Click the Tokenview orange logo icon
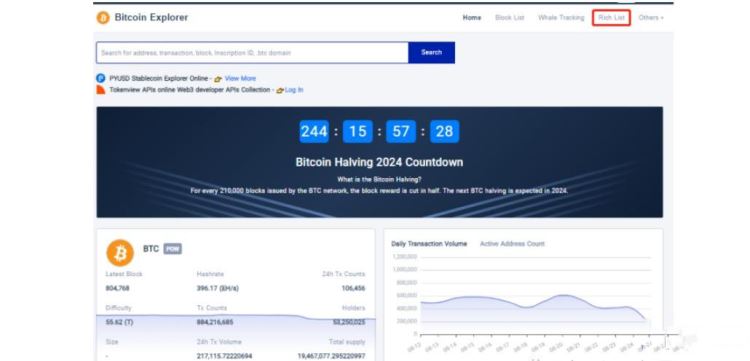The image size is (750, 361). (x=100, y=90)
